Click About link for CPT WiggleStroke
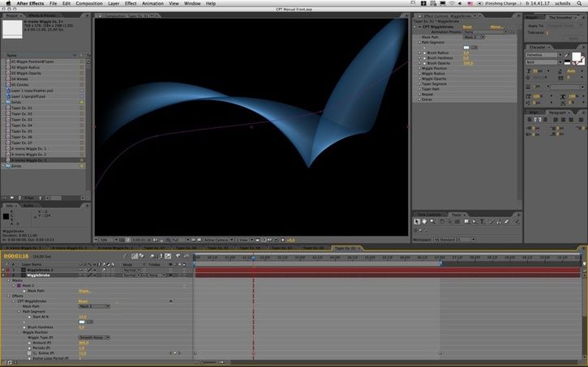This screenshot has width=588, height=367. (x=496, y=27)
